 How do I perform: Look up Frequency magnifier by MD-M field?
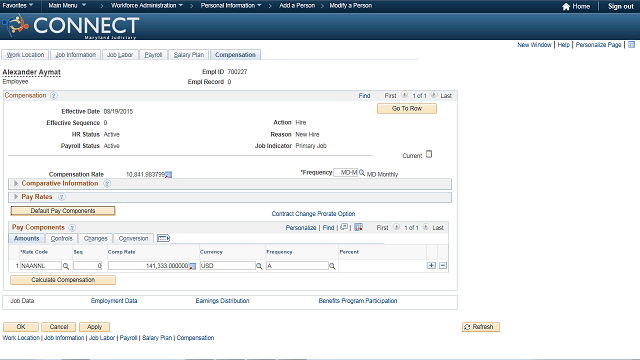362,173
